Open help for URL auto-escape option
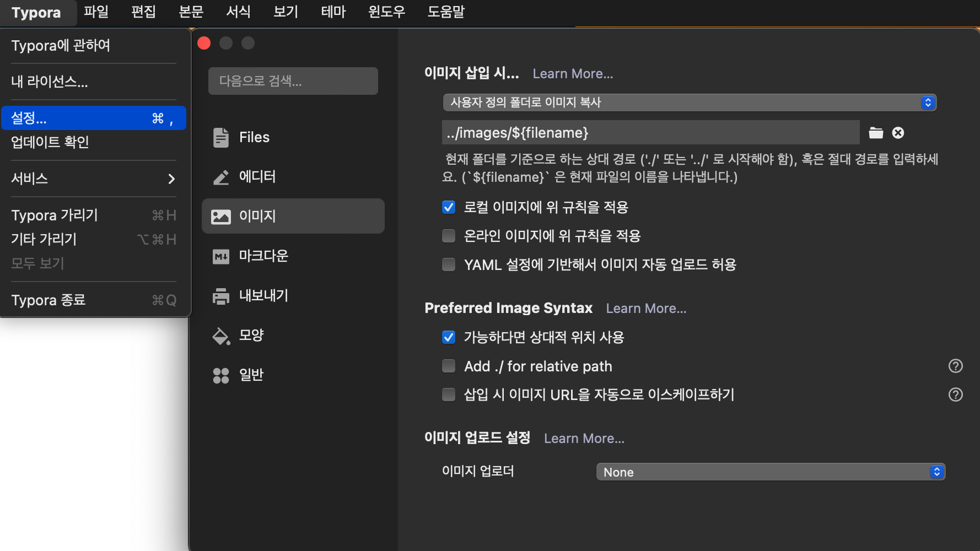The height and width of the screenshot is (551, 980). click(955, 395)
